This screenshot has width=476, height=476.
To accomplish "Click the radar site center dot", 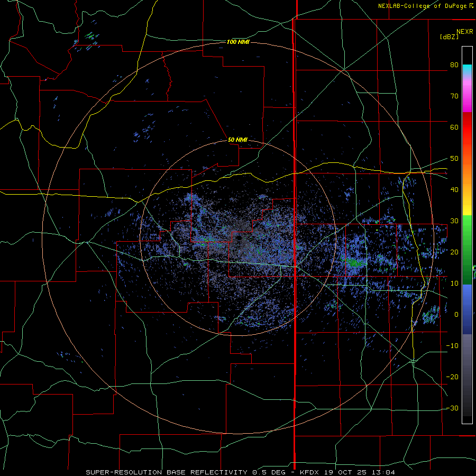I will [239, 238].
